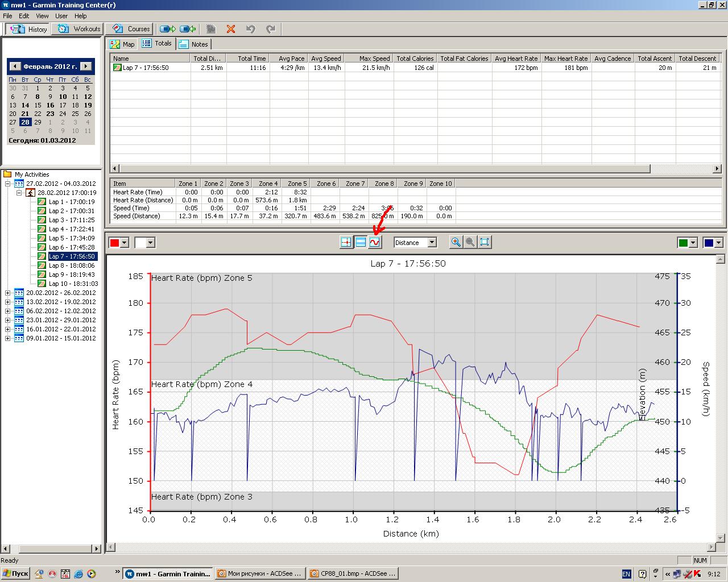
Task: Click the EN language indicator in tray
Action: (x=626, y=574)
